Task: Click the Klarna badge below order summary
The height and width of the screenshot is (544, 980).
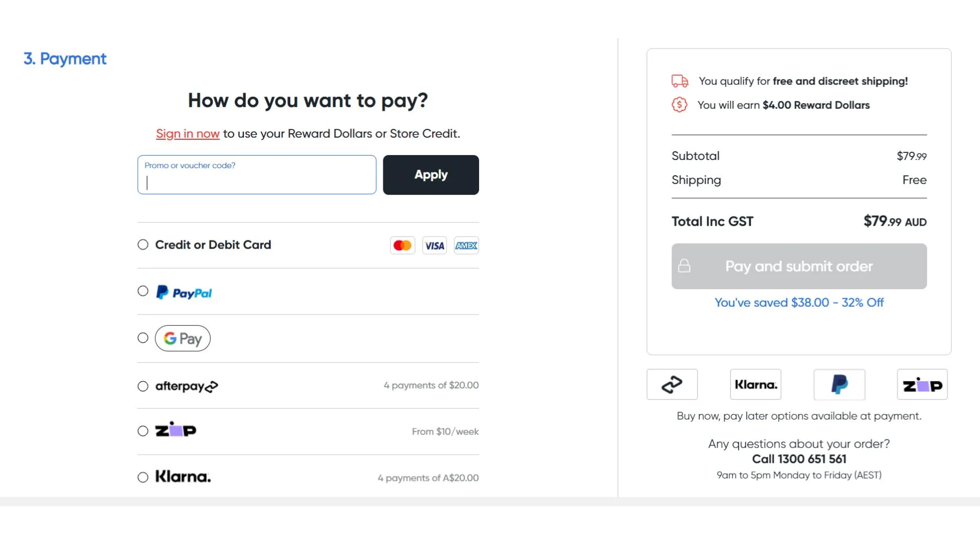Action: point(756,385)
